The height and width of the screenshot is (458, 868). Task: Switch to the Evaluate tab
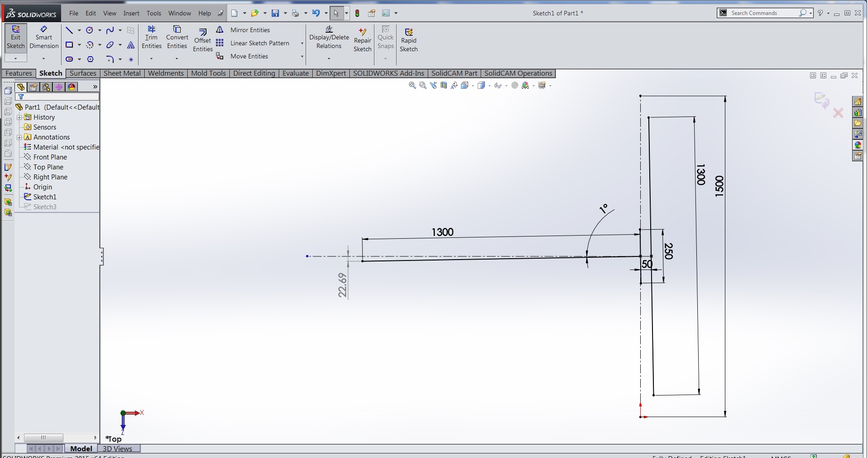pyautogui.click(x=295, y=73)
